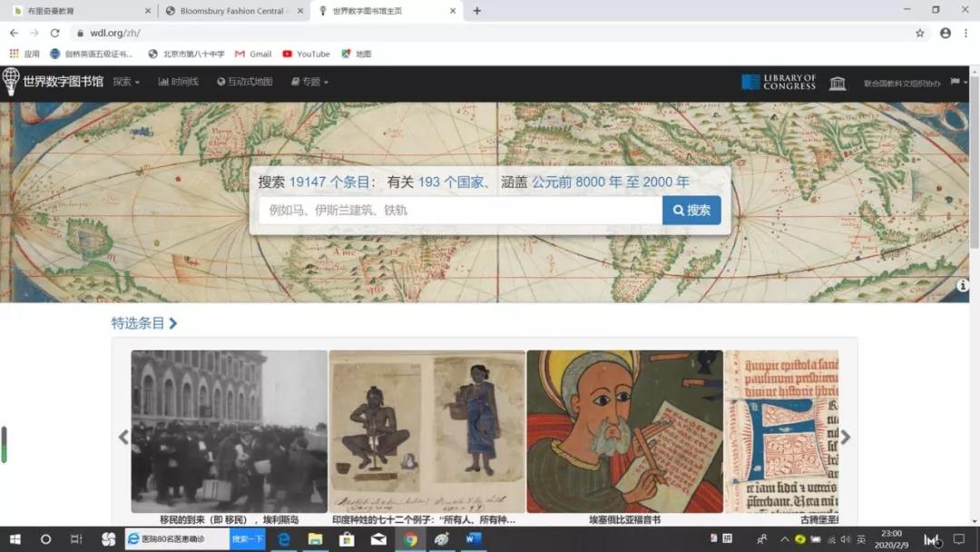The height and width of the screenshot is (552, 980).
Task: Open the flag language selector dropdown
Action: tap(958, 82)
